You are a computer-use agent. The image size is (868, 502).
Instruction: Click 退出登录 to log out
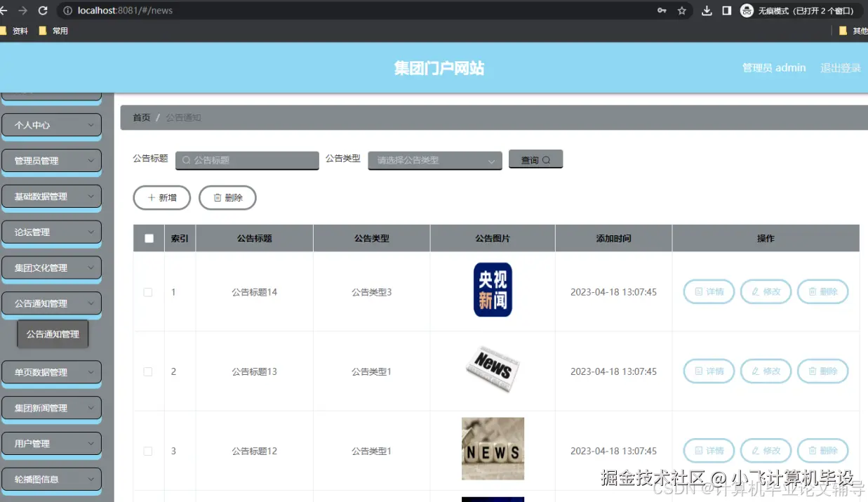tap(841, 68)
